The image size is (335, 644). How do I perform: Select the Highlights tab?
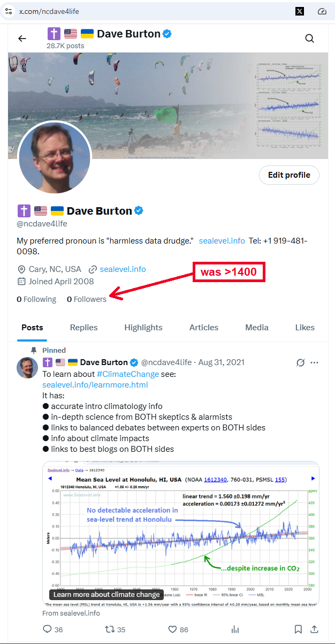click(x=143, y=328)
